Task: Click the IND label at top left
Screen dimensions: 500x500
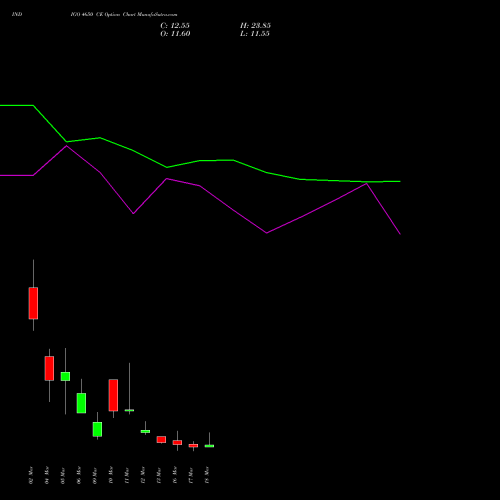Action: 17,15
